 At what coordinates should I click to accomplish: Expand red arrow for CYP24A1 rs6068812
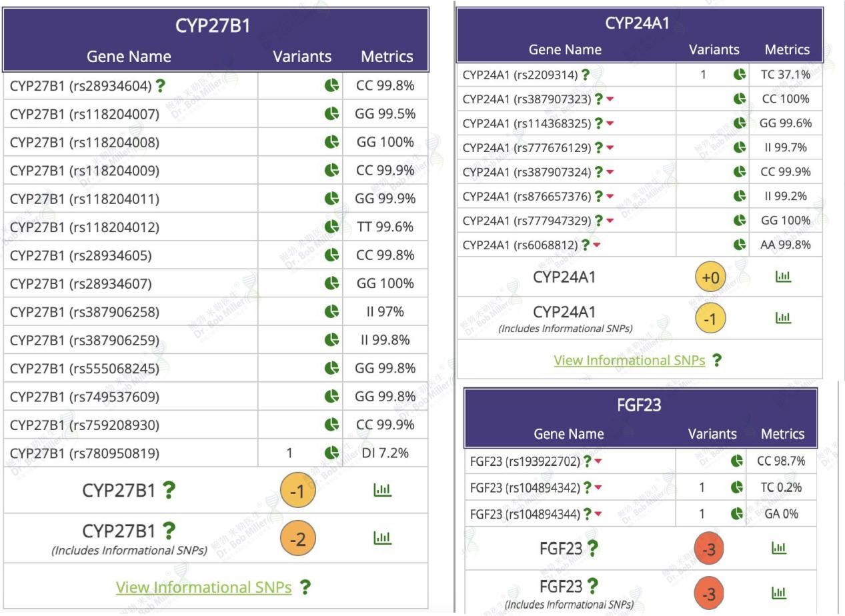pyautogui.click(x=596, y=245)
